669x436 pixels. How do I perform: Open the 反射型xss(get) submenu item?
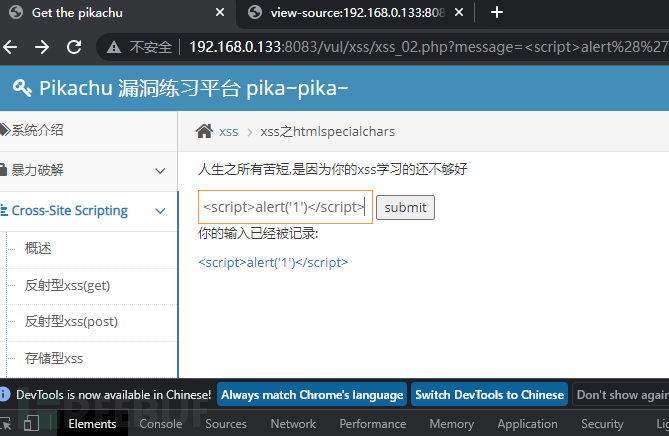[67, 285]
